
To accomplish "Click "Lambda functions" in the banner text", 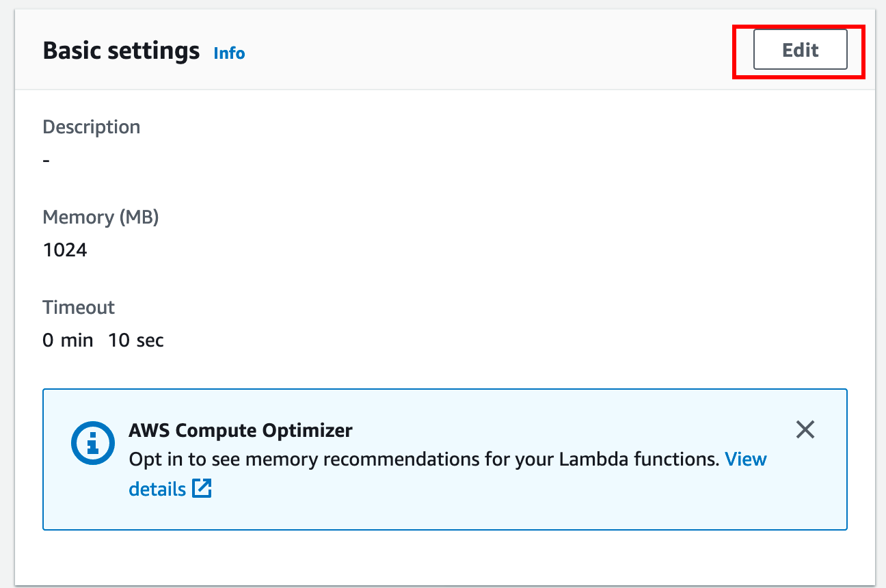I will [x=639, y=459].
